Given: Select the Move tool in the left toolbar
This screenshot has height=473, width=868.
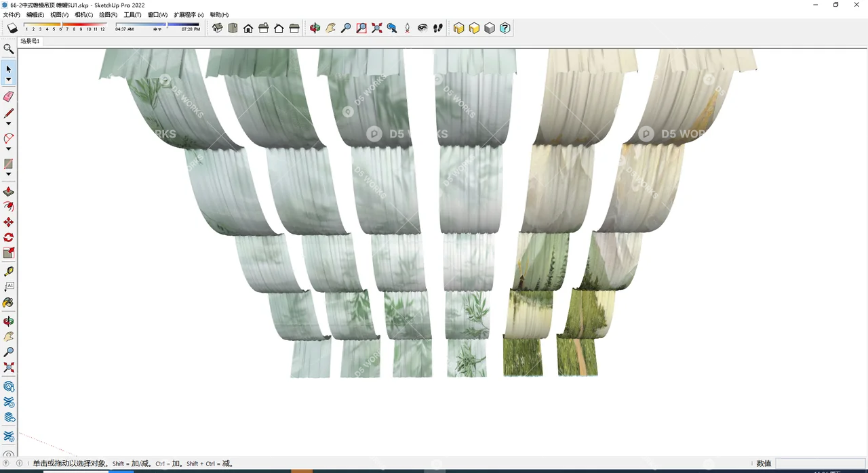Looking at the screenshot, I should (x=8, y=221).
